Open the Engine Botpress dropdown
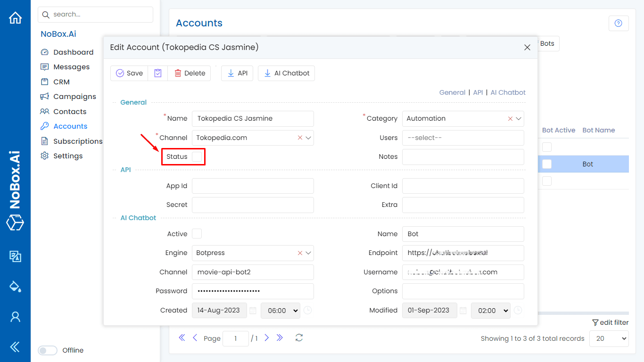 [308, 253]
